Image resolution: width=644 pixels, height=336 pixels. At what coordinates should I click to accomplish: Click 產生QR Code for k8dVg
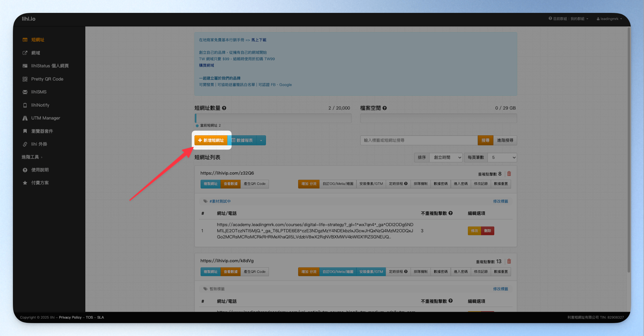click(255, 272)
